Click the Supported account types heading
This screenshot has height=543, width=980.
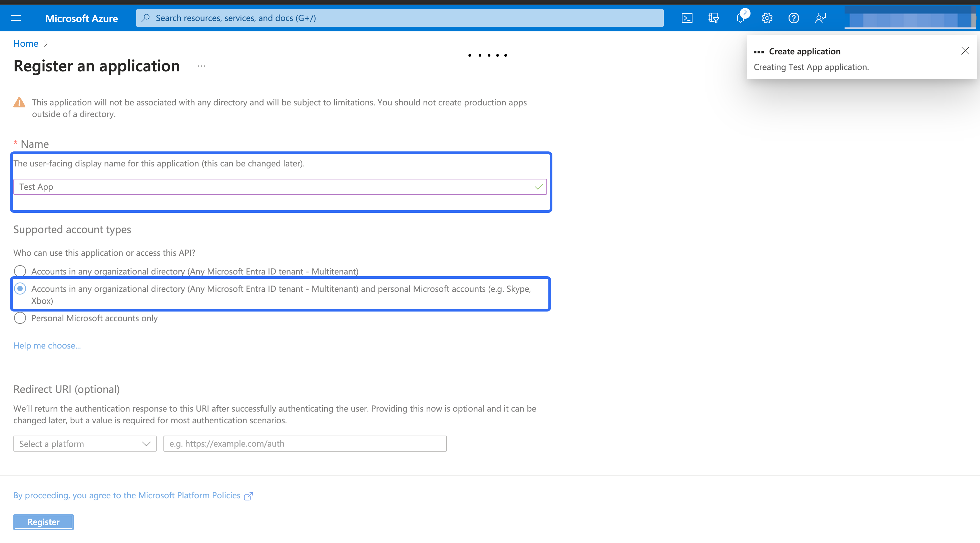pyautogui.click(x=72, y=229)
